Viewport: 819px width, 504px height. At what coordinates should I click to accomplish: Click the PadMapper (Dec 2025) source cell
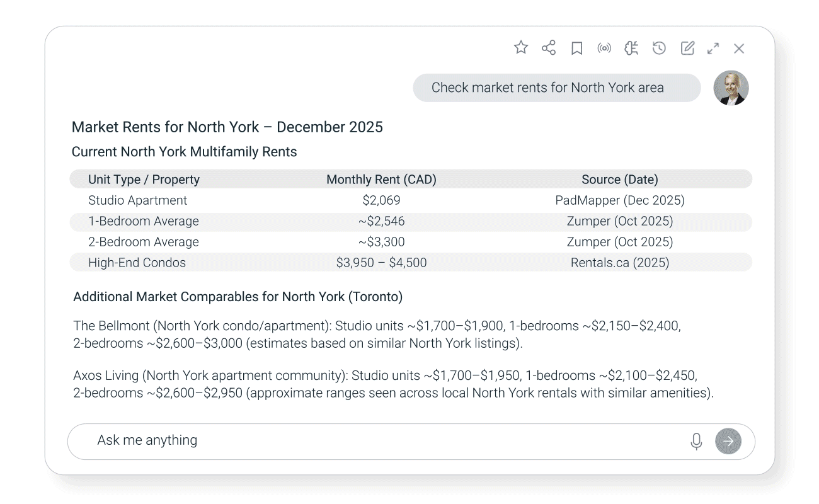[x=619, y=200]
